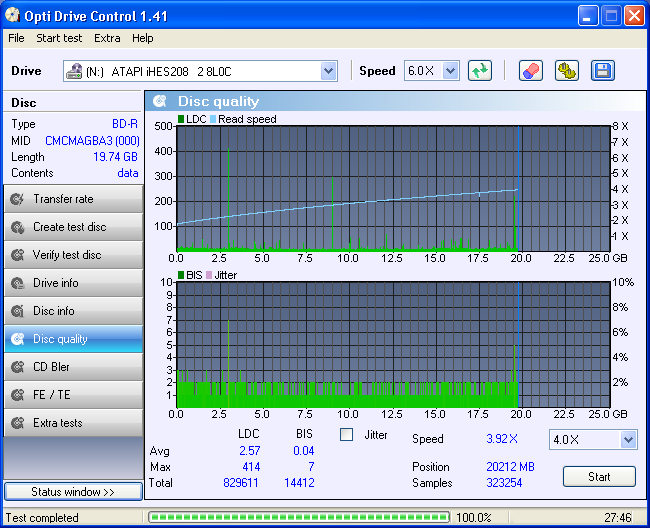This screenshot has height=528, width=650.
Task: Click the Create test disc icon
Action: pyautogui.click(x=17, y=227)
